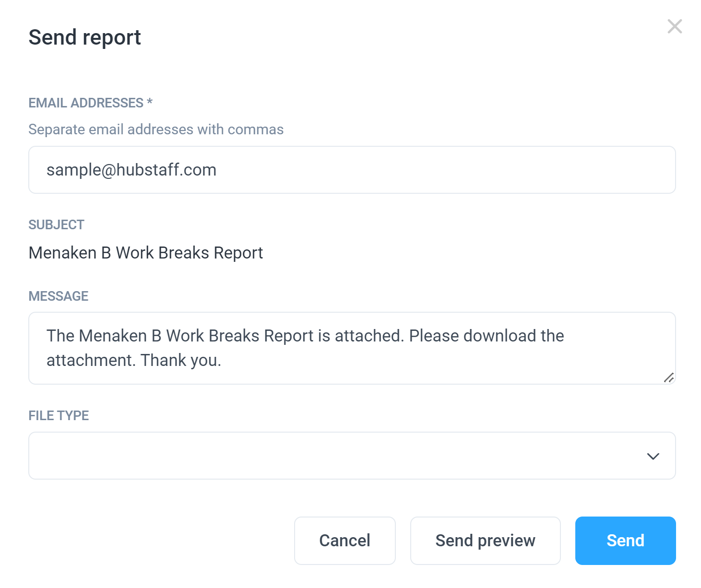Send a preview of the report
Image resolution: width=701 pixels, height=588 pixels.
pos(486,541)
